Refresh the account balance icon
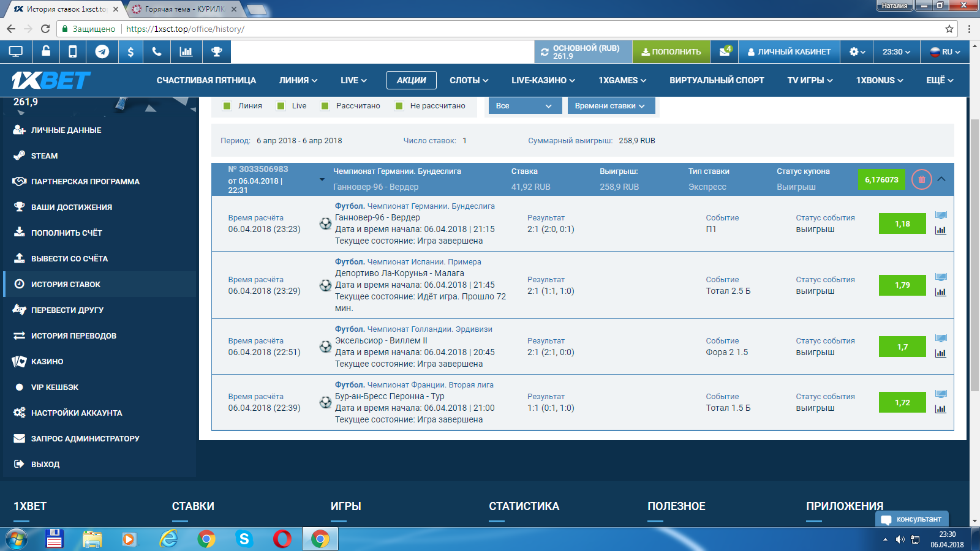Screen dimensions: 980x551 (545, 53)
